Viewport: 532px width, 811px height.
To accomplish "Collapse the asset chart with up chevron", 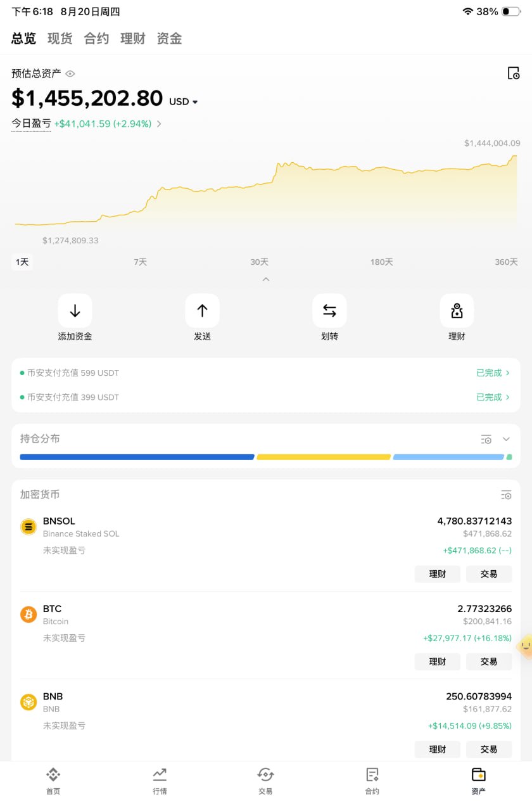I will click(x=266, y=279).
